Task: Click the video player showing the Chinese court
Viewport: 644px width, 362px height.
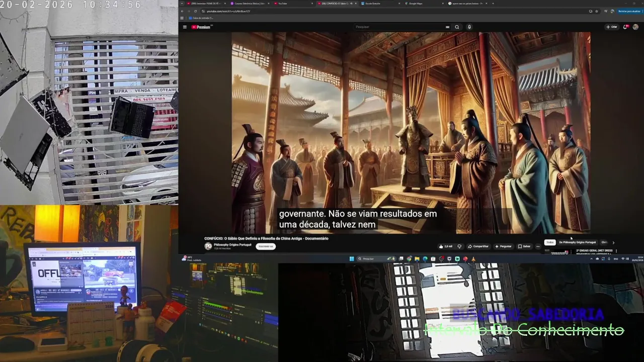Action: pos(411,133)
